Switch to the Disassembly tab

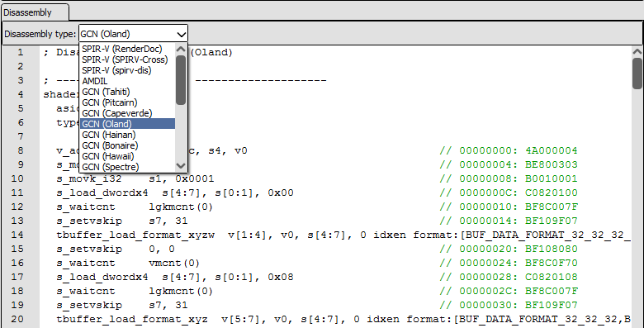(x=35, y=12)
